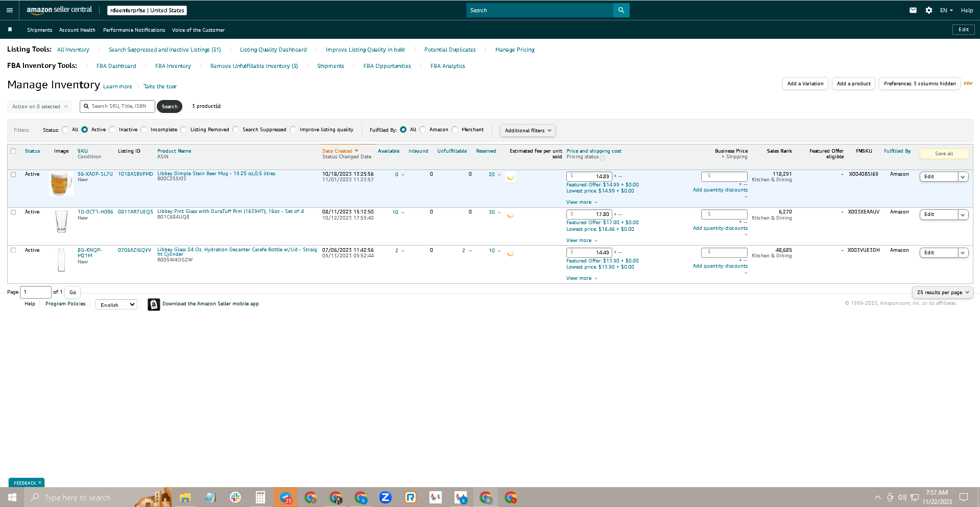Expand View more for Beer Mug row
This screenshot has height=507, width=980.
click(582, 202)
